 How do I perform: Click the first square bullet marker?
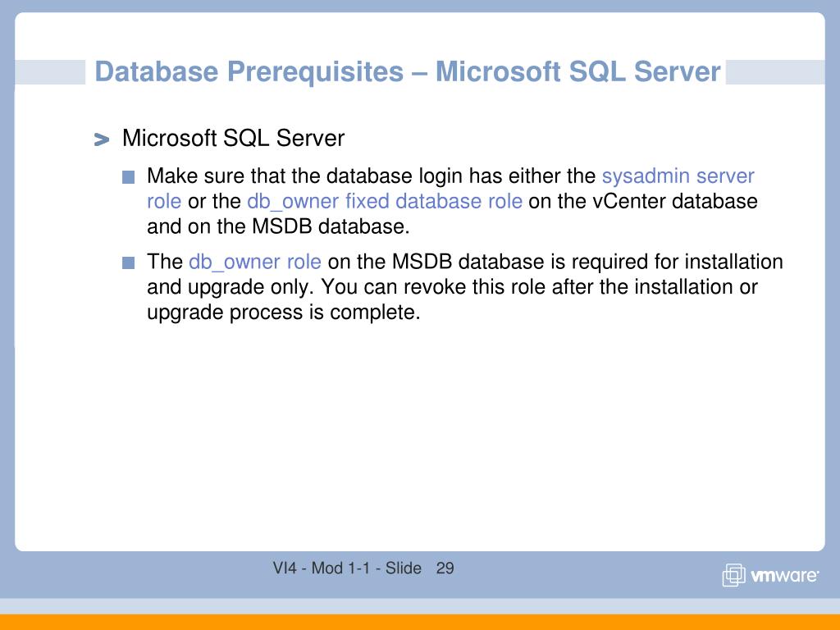click(128, 177)
